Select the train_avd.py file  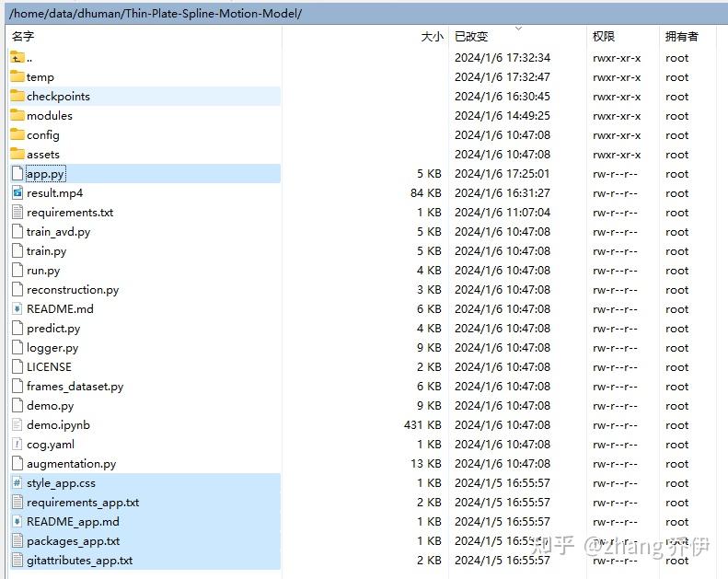tap(58, 232)
